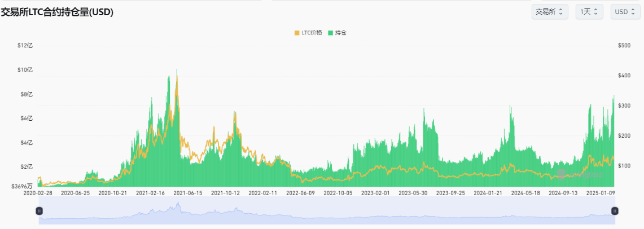The width and height of the screenshot is (644, 229).
Task: Click the 2024-01-21 date label
Action: (488, 192)
